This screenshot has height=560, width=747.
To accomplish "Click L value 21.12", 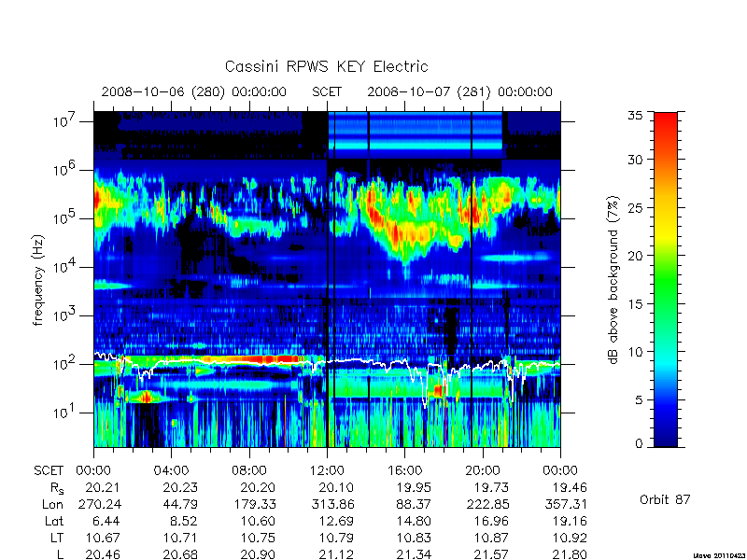I will (336, 554).
